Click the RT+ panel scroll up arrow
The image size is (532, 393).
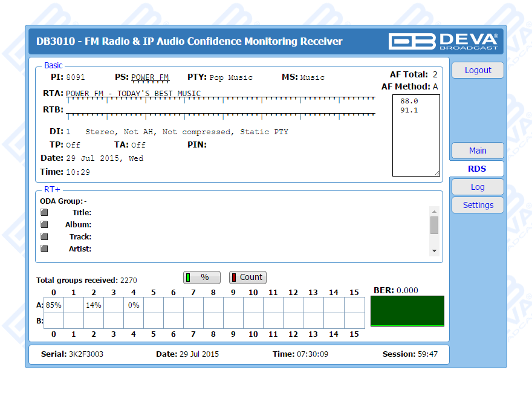tap(434, 211)
